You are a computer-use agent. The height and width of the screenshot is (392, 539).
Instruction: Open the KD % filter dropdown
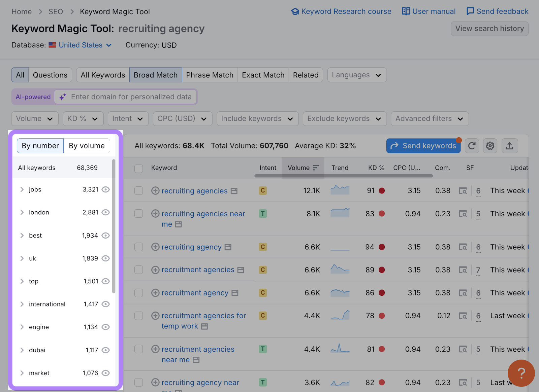(x=83, y=119)
